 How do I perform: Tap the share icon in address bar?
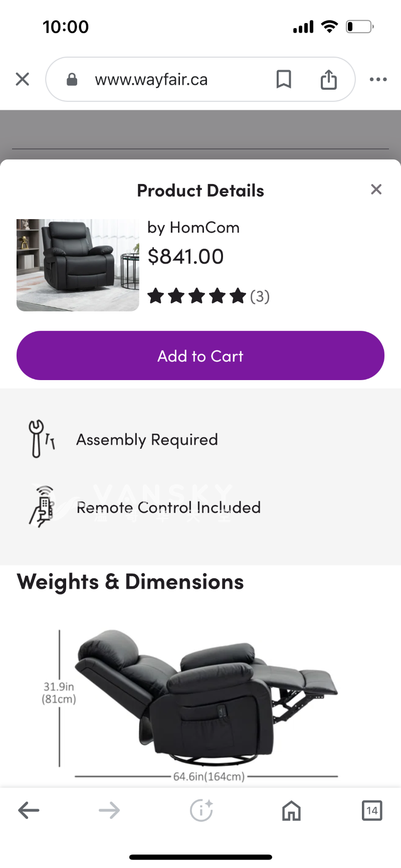coord(329,79)
